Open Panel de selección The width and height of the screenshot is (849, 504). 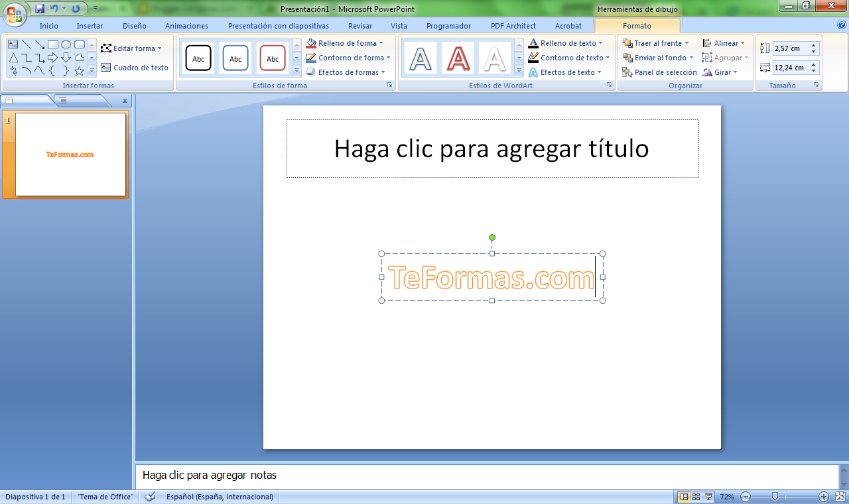click(660, 72)
